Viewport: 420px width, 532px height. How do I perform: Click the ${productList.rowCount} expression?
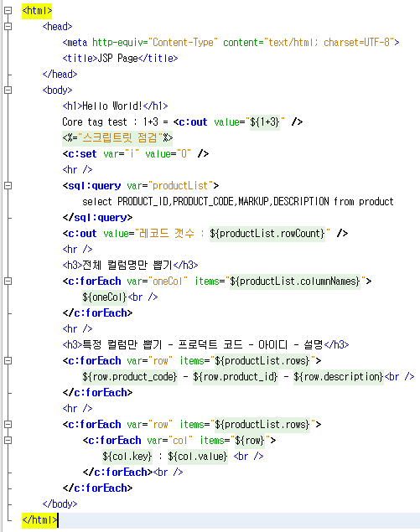pos(267,234)
